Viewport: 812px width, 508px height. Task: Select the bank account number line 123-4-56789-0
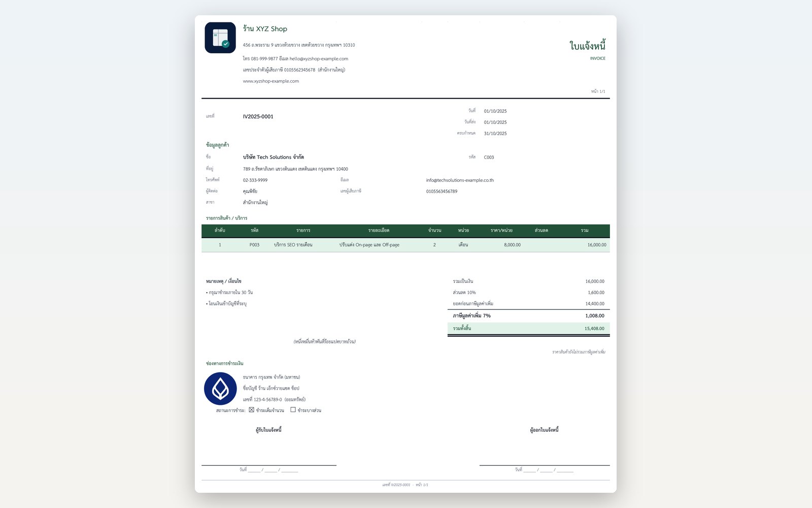coord(274,400)
